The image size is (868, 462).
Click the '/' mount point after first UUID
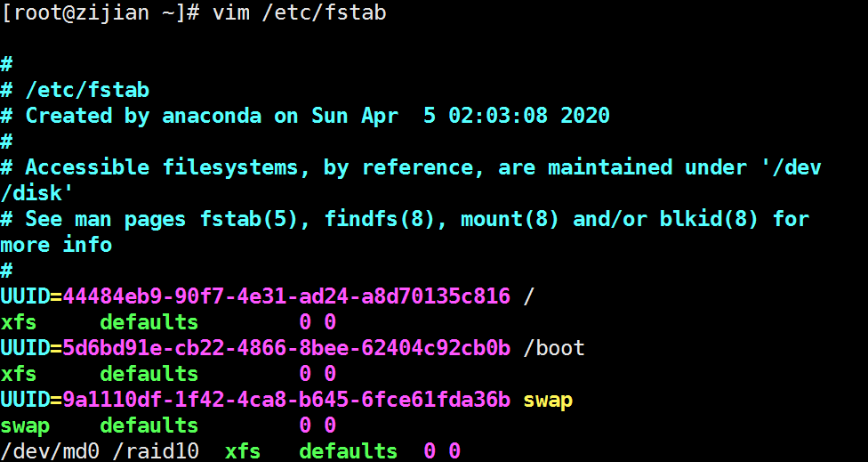tap(528, 296)
